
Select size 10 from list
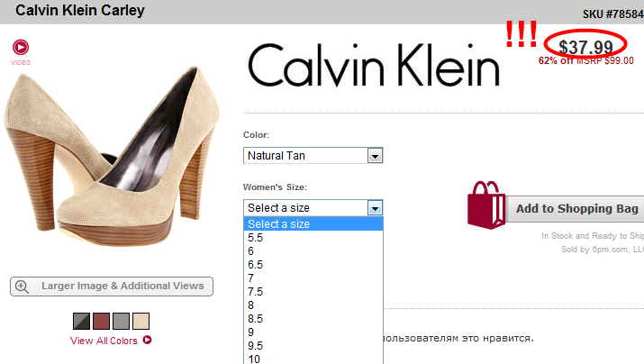(x=313, y=359)
